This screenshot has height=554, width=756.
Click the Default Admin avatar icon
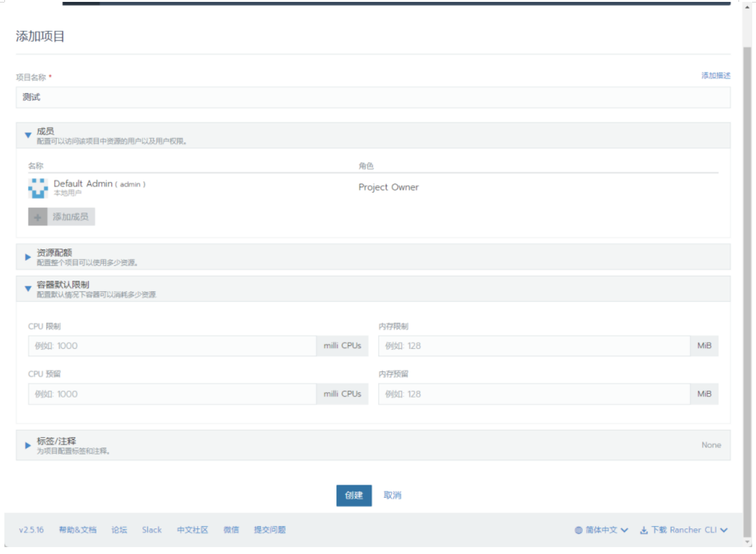38,188
